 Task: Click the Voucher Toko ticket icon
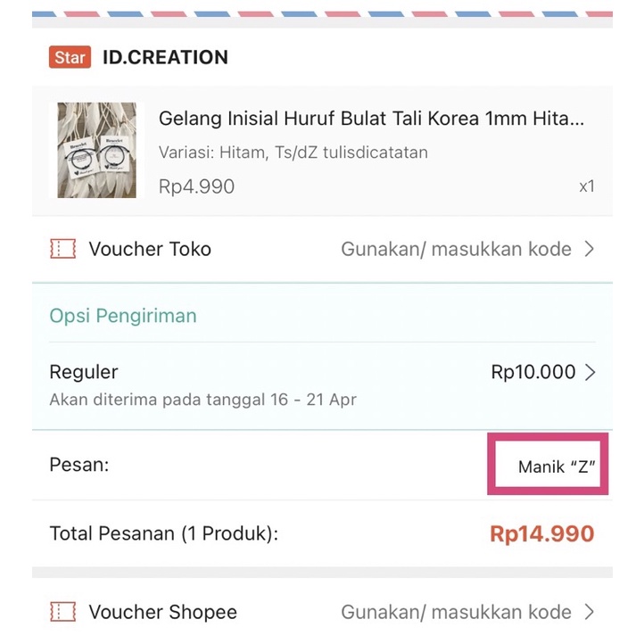(x=62, y=249)
